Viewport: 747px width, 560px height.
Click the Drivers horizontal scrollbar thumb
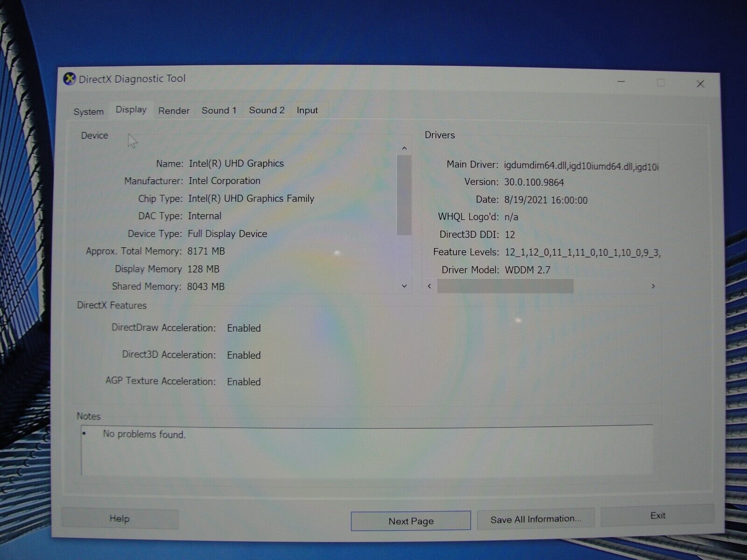point(505,286)
